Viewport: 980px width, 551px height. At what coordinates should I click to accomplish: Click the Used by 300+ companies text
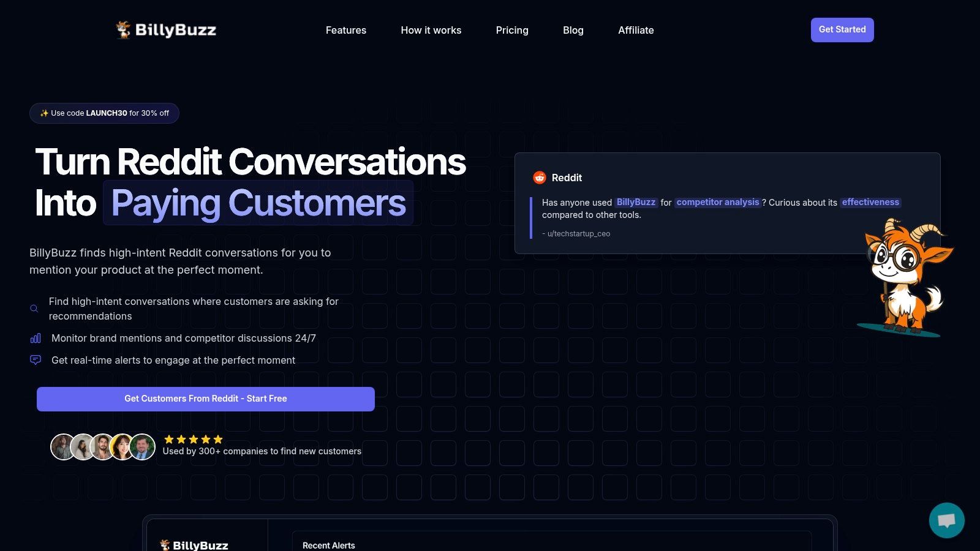point(262,451)
